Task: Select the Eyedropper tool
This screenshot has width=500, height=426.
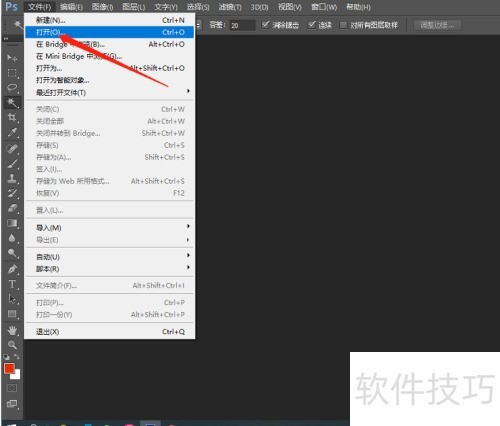Action: coord(12,132)
